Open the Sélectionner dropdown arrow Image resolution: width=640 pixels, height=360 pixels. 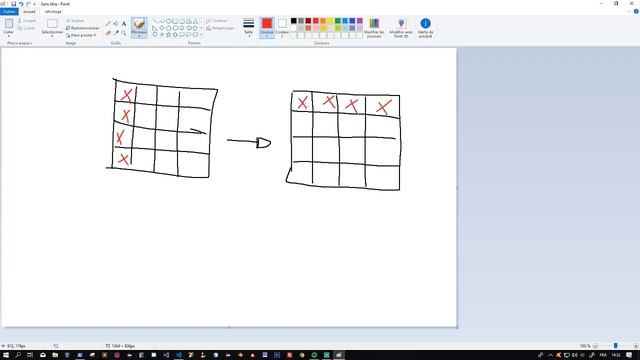click(x=52, y=36)
